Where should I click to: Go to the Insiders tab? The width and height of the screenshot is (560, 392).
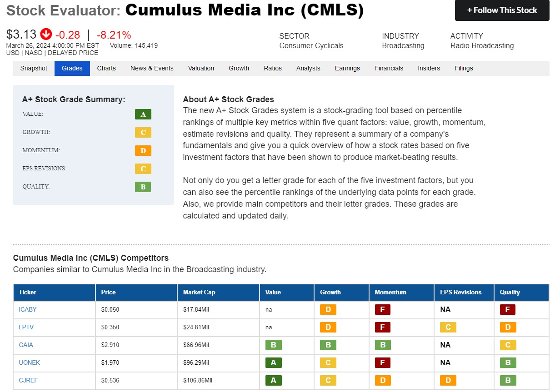(429, 68)
